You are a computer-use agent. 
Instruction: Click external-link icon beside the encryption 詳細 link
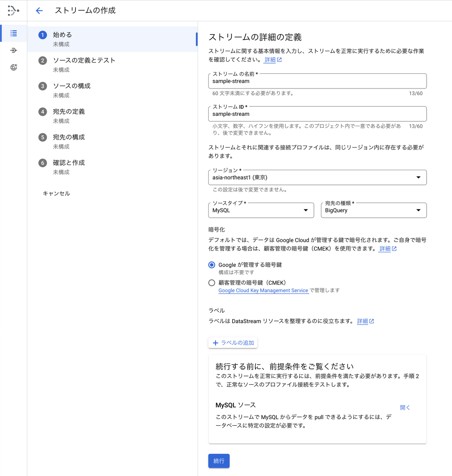point(394,249)
